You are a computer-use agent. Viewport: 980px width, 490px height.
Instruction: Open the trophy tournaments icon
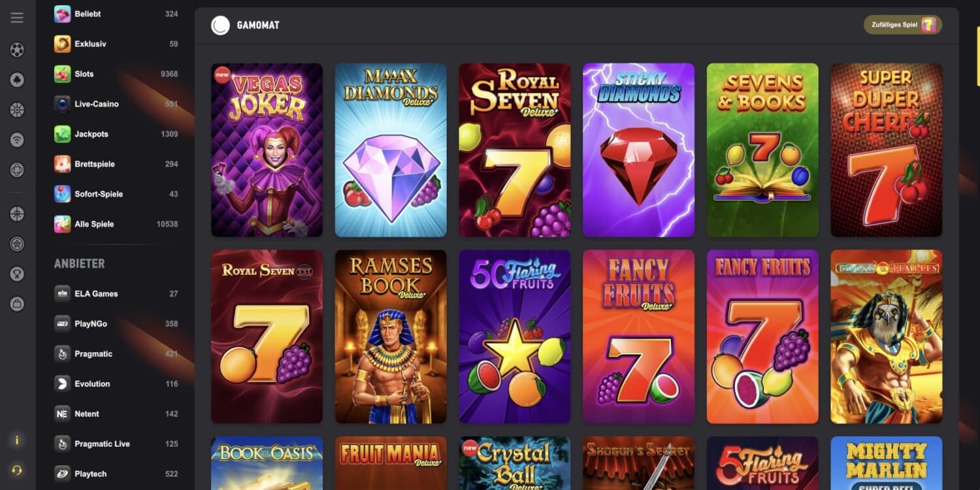pyautogui.click(x=17, y=274)
